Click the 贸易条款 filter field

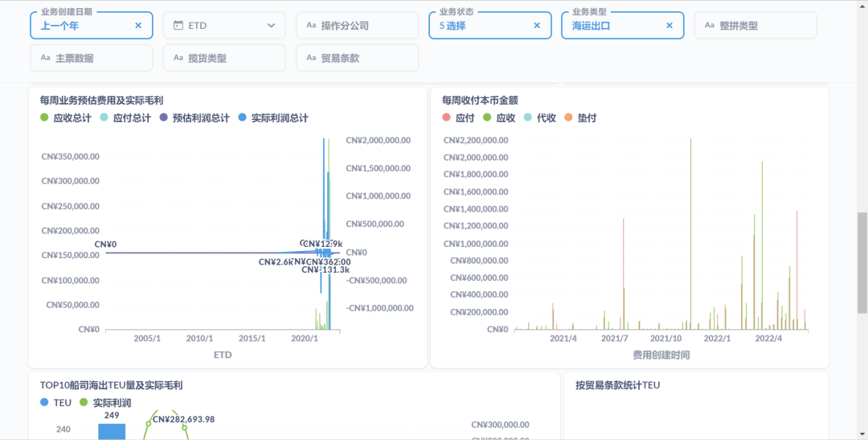357,58
